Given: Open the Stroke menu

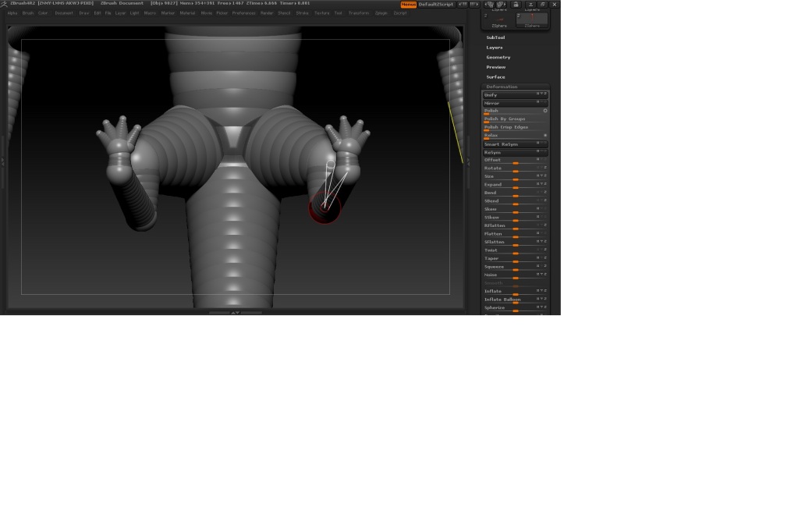Looking at the screenshot, I should coord(303,13).
